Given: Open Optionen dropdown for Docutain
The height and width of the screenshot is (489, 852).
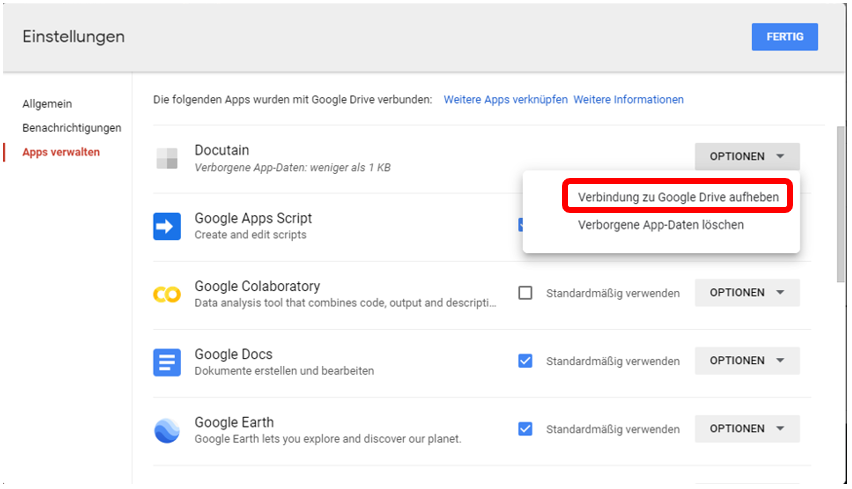Looking at the screenshot, I should pos(747,156).
